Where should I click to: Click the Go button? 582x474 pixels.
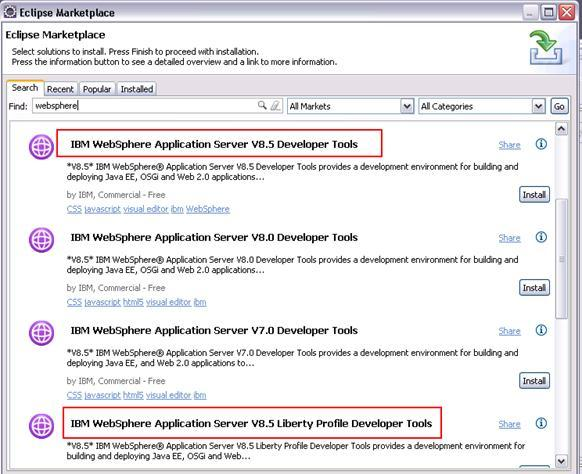point(559,107)
